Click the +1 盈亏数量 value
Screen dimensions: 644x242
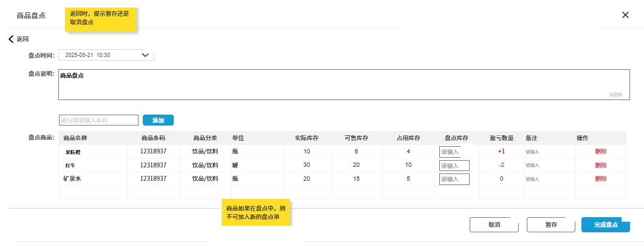(x=501, y=152)
